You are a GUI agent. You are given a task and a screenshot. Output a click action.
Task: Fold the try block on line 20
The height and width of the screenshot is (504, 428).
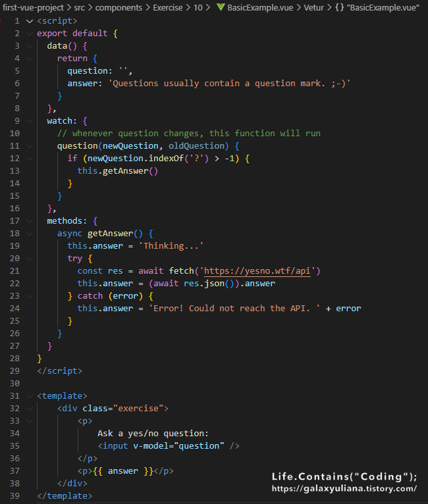pyautogui.click(x=30, y=259)
